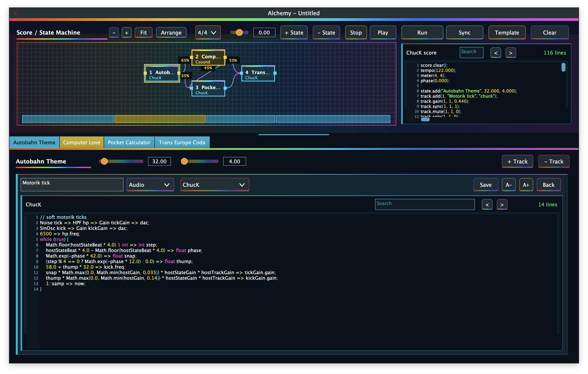Click the 'score.clear();' line
588x374 pixels.
[434, 65]
